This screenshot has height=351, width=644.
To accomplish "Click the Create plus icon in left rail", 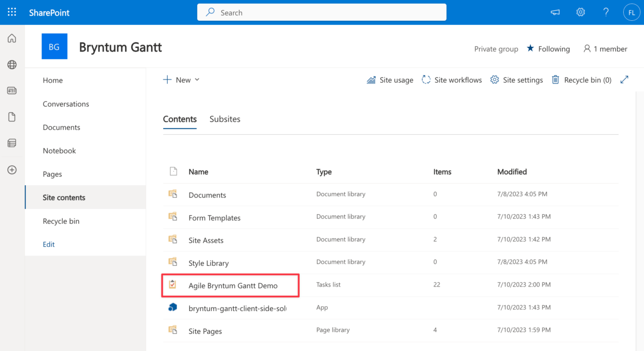I will point(11,169).
